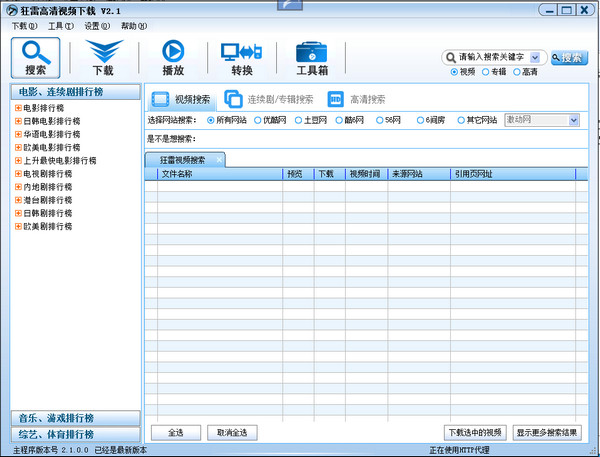Expand the 电影排行榜 tree node
The image size is (600, 457).
coord(18,108)
